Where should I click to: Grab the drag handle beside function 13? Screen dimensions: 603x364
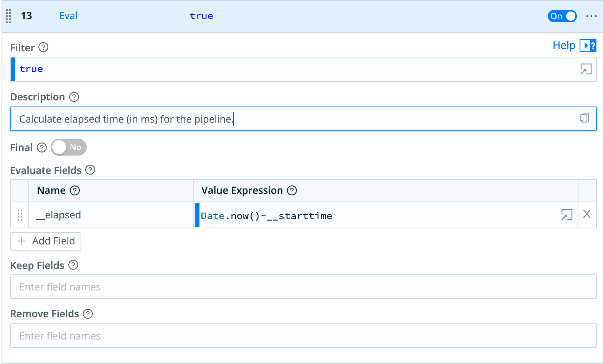click(x=8, y=16)
